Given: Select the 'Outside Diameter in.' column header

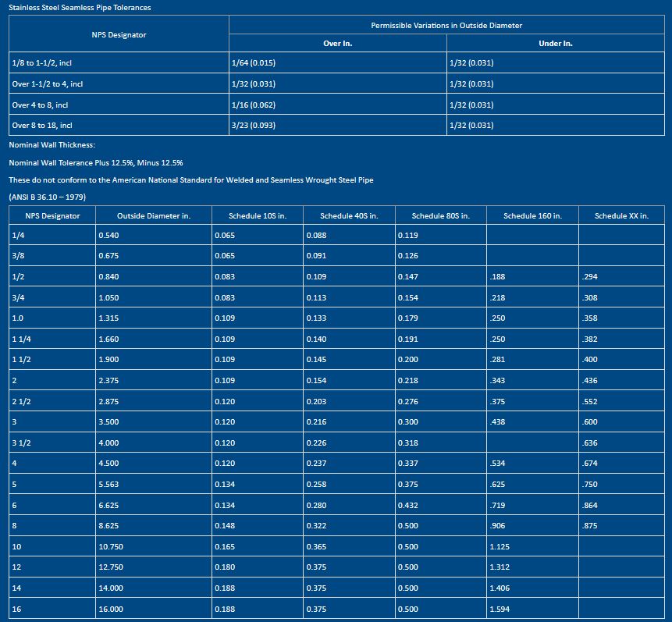Looking at the screenshot, I should (153, 215).
